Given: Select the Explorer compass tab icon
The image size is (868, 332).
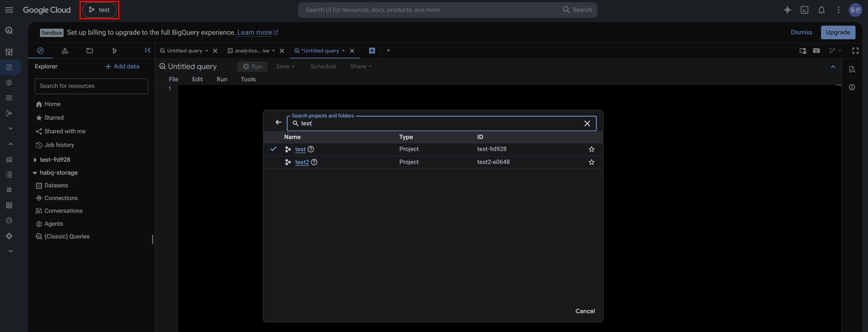Looking at the screenshot, I should (40, 51).
